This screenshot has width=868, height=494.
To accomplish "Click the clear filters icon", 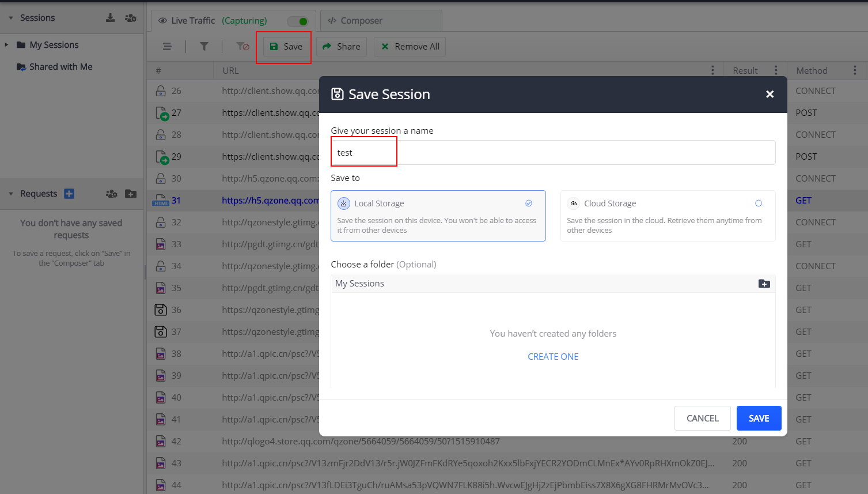I will point(242,47).
